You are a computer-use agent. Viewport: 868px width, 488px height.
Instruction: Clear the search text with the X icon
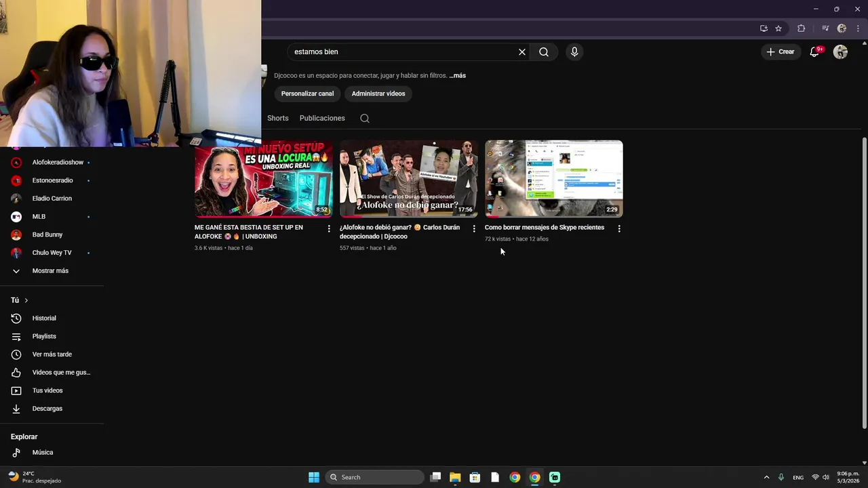[522, 52]
